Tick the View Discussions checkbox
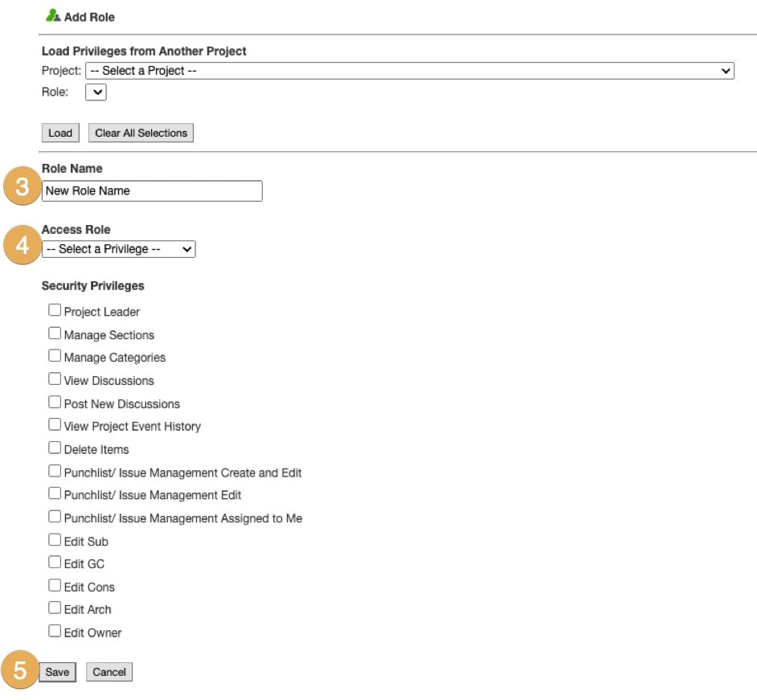Image resolution: width=757 pixels, height=700 pixels. [x=55, y=379]
